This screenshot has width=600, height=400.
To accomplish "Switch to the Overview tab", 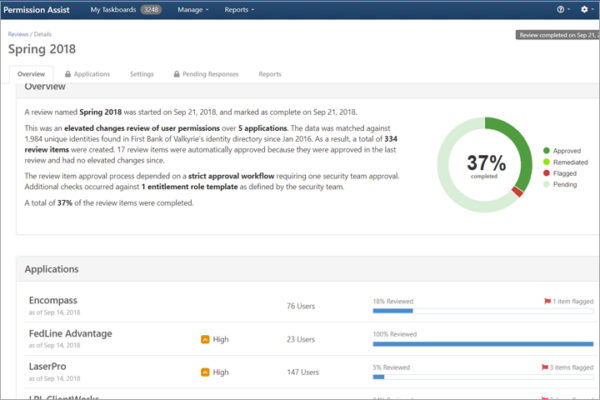I will (x=31, y=74).
